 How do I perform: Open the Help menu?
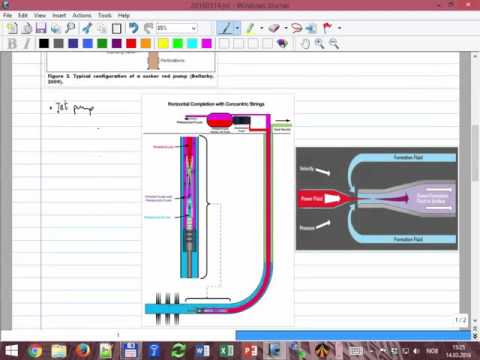[x=124, y=15]
